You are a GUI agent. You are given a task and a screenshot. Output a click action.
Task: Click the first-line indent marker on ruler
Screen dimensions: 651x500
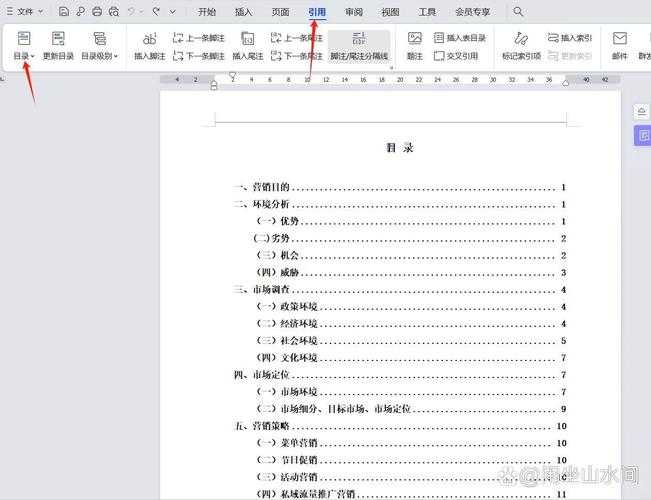[232, 76]
